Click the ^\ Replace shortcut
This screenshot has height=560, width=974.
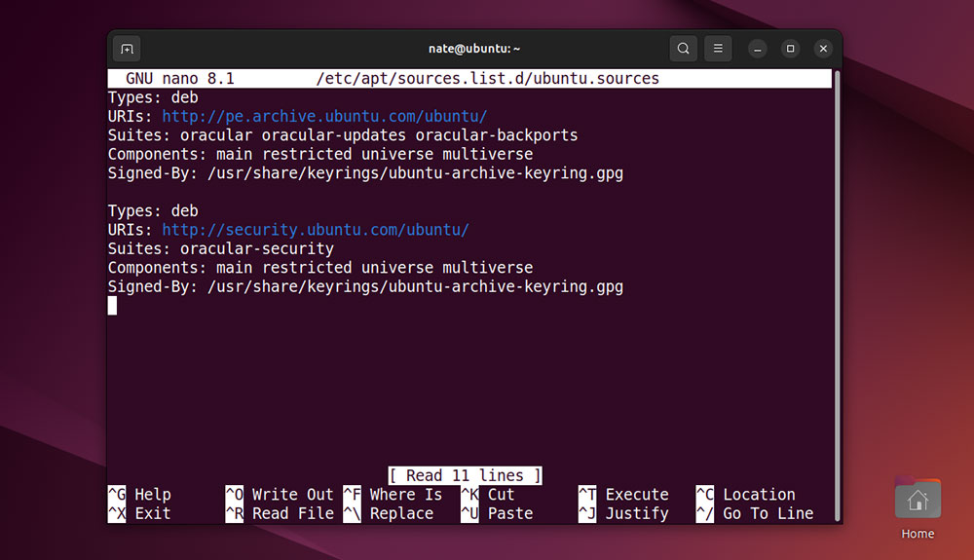pos(389,513)
